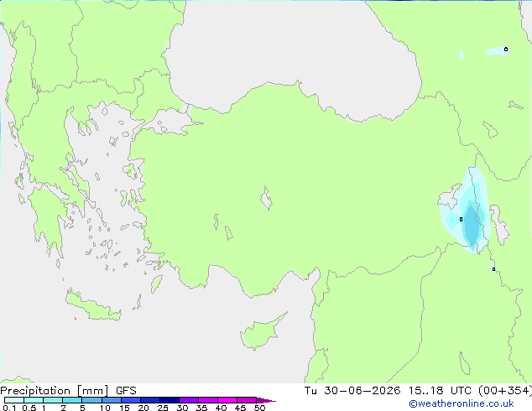Click the legend value '0.1'
Screen dimensions: 532x411
tap(9, 408)
